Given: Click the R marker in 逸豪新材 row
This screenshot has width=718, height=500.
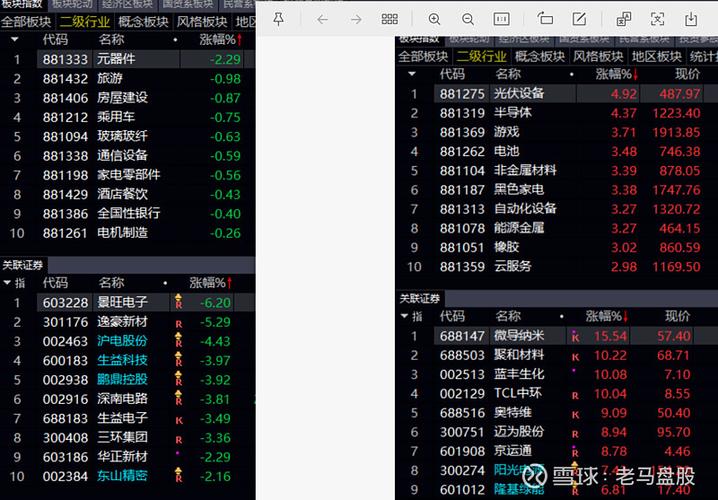Looking at the screenshot, I should pyautogui.click(x=179, y=324).
